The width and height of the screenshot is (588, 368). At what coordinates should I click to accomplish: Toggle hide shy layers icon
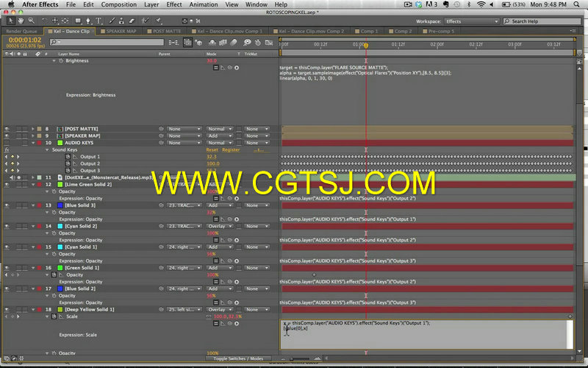click(212, 43)
